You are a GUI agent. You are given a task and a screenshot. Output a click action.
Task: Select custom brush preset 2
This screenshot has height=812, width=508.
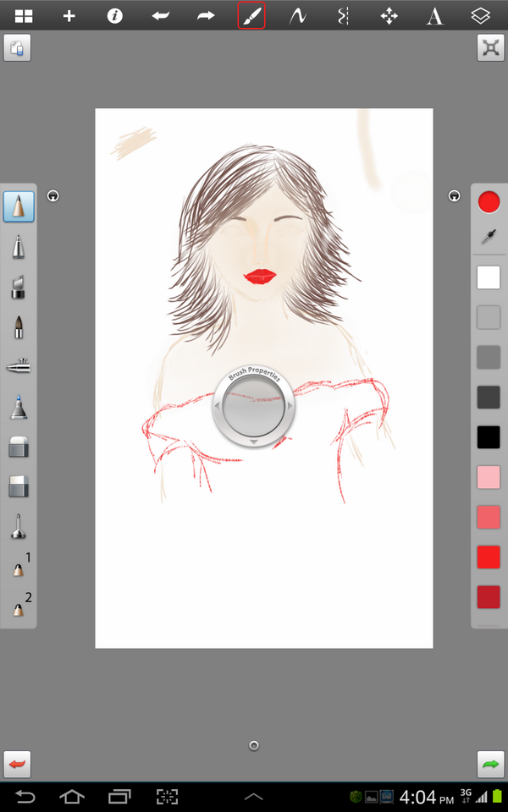21,605
